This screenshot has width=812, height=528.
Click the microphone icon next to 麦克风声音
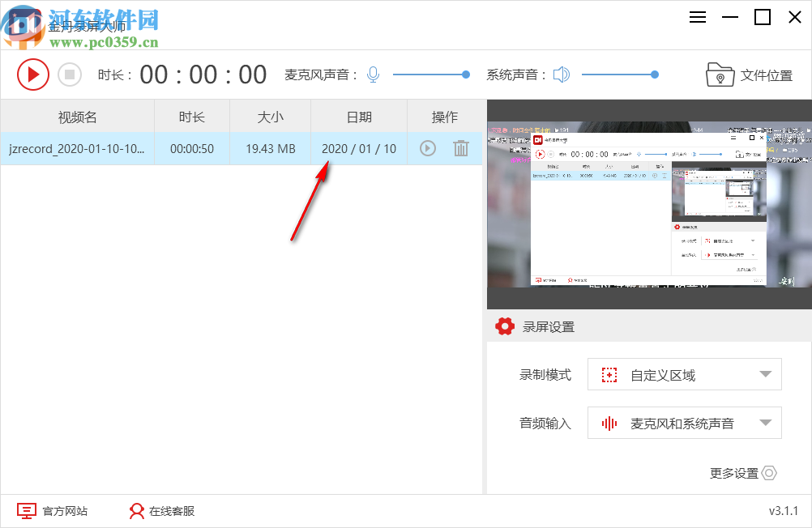pos(372,74)
